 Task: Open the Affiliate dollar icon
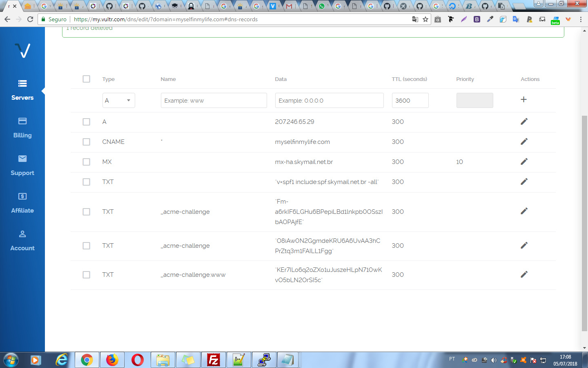point(22,196)
